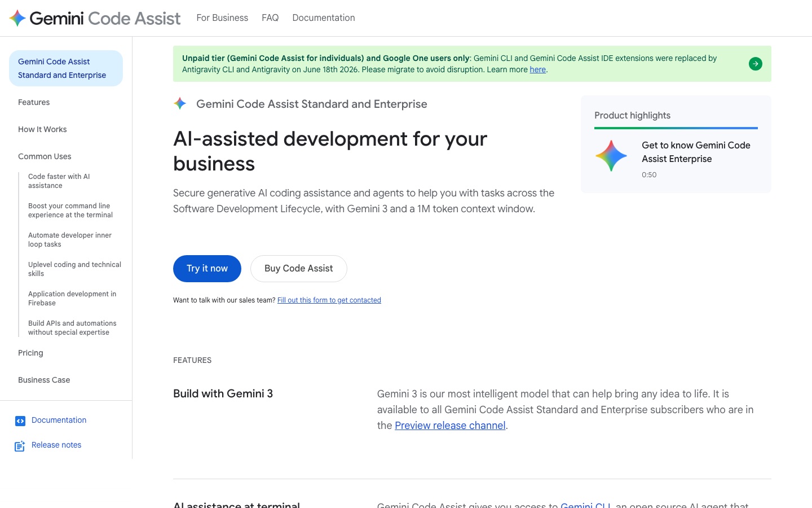812x508 pixels.
Task: Click the green arrow icon in the banner
Action: (x=756, y=64)
